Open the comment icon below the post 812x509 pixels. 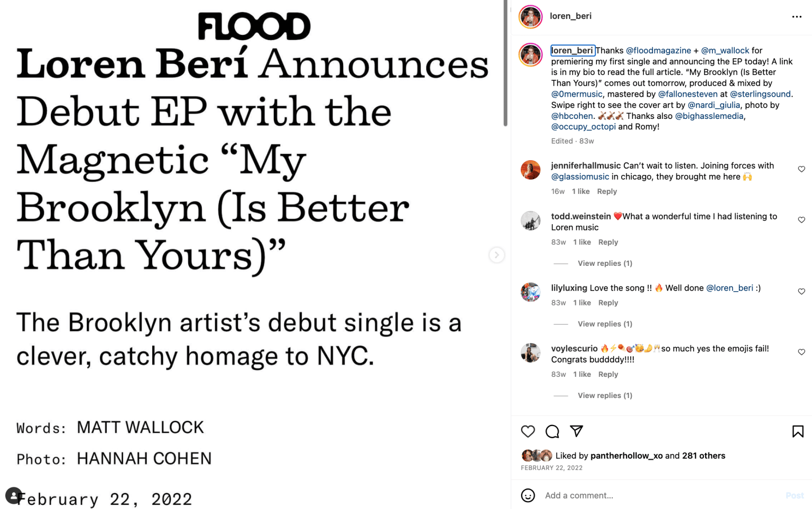[552, 431]
